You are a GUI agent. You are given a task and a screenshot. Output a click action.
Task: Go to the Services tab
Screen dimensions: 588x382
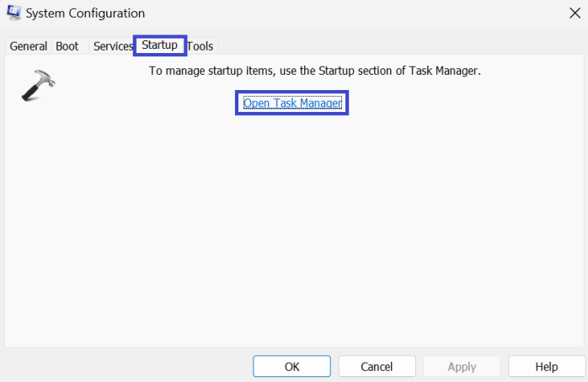113,46
